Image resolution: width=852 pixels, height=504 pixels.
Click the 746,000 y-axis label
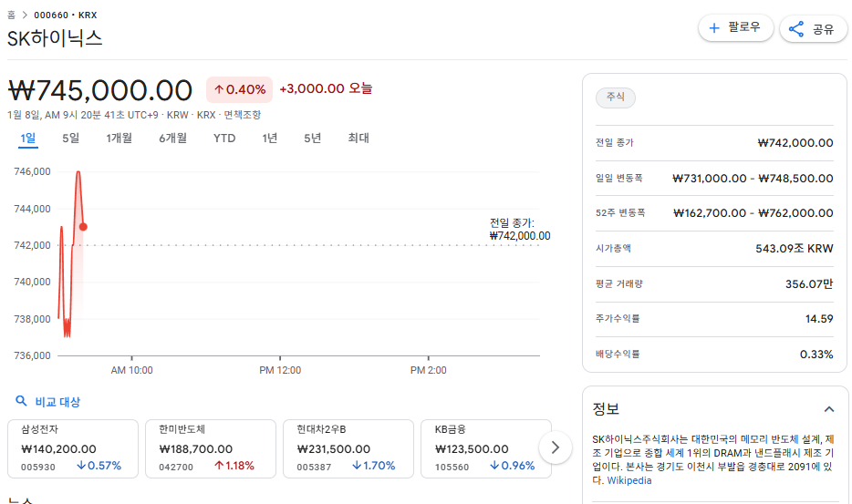pyautogui.click(x=32, y=171)
